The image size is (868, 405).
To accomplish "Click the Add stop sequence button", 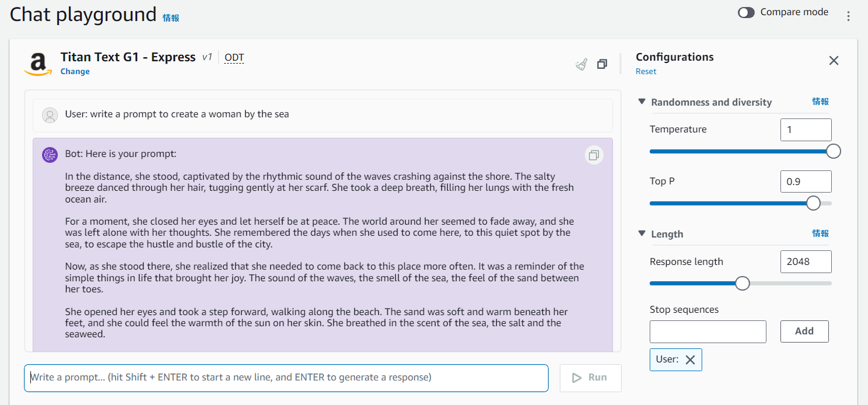I will point(804,331).
